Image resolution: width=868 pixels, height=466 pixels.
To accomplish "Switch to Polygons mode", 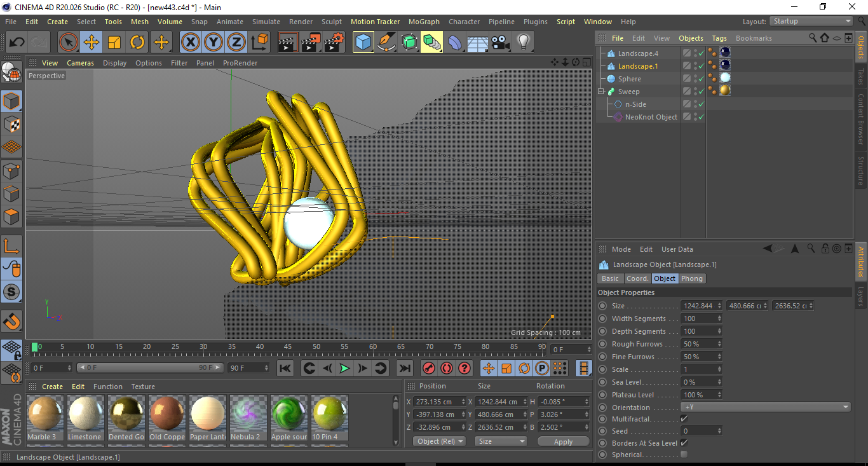I will (11, 216).
